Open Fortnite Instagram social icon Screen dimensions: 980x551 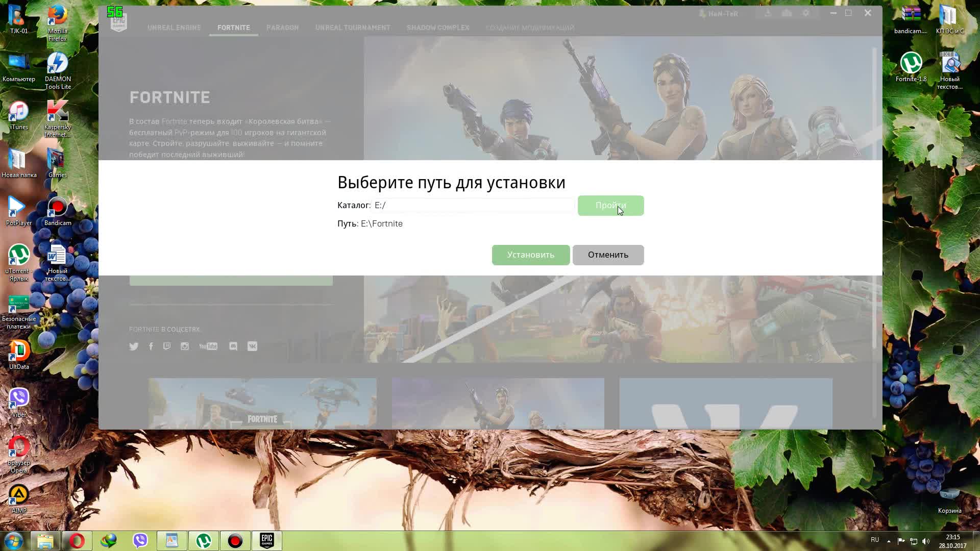pyautogui.click(x=185, y=346)
